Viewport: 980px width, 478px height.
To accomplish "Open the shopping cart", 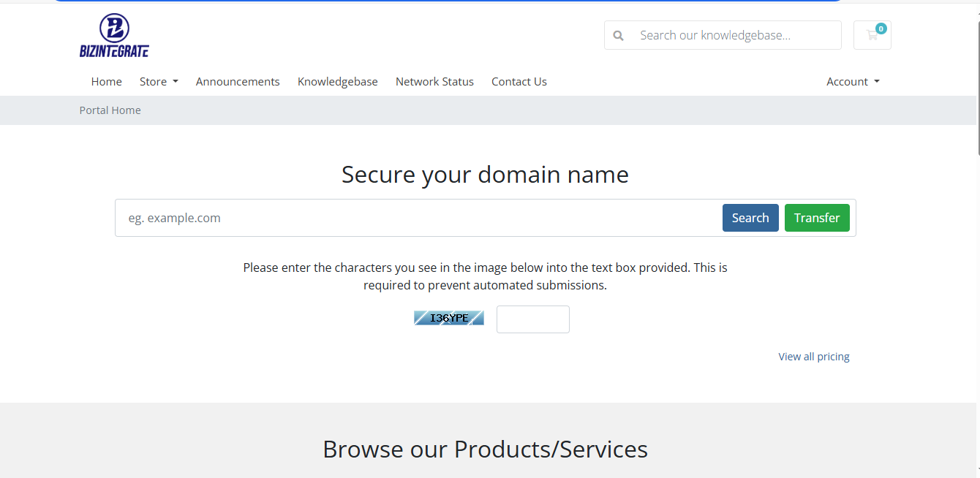I will 872,35.
